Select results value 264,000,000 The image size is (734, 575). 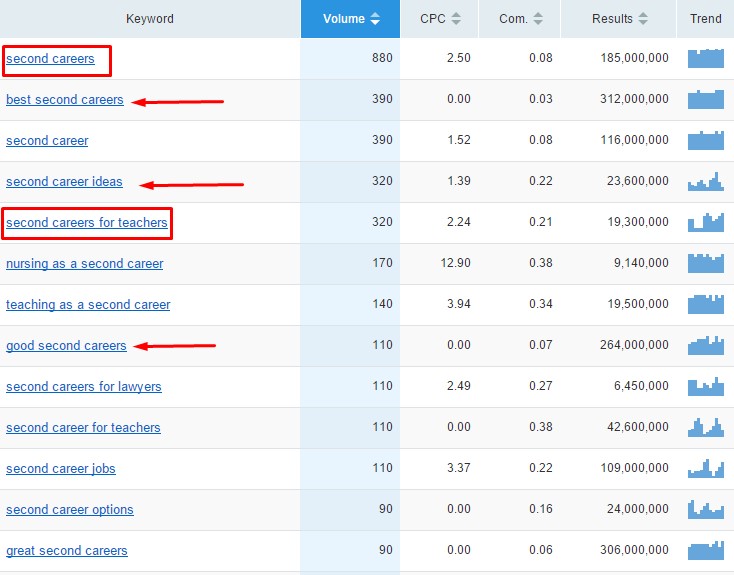point(634,345)
